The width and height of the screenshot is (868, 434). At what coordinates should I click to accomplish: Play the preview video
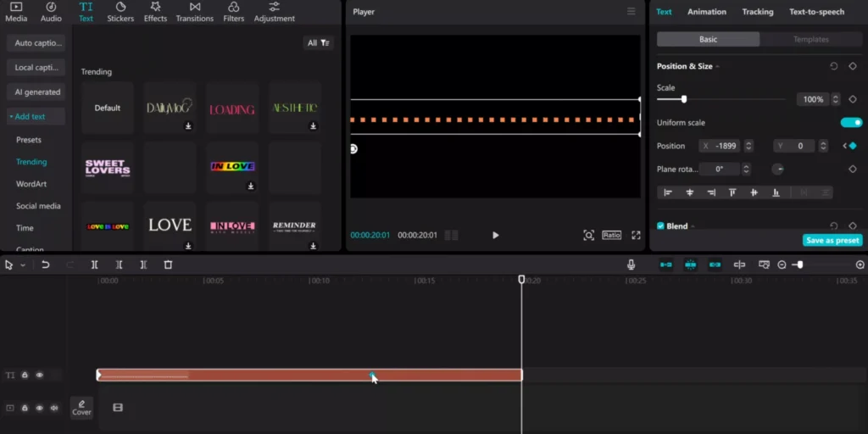(x=495, y=236)
